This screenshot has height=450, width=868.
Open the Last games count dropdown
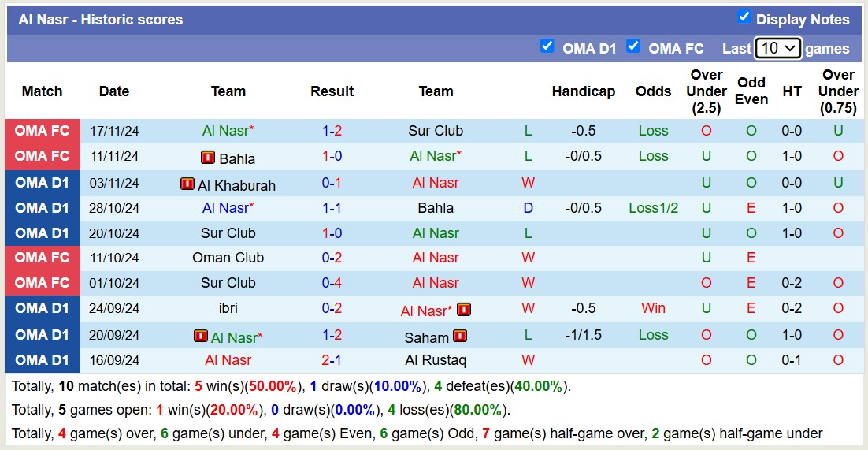[x=777, y=48]
